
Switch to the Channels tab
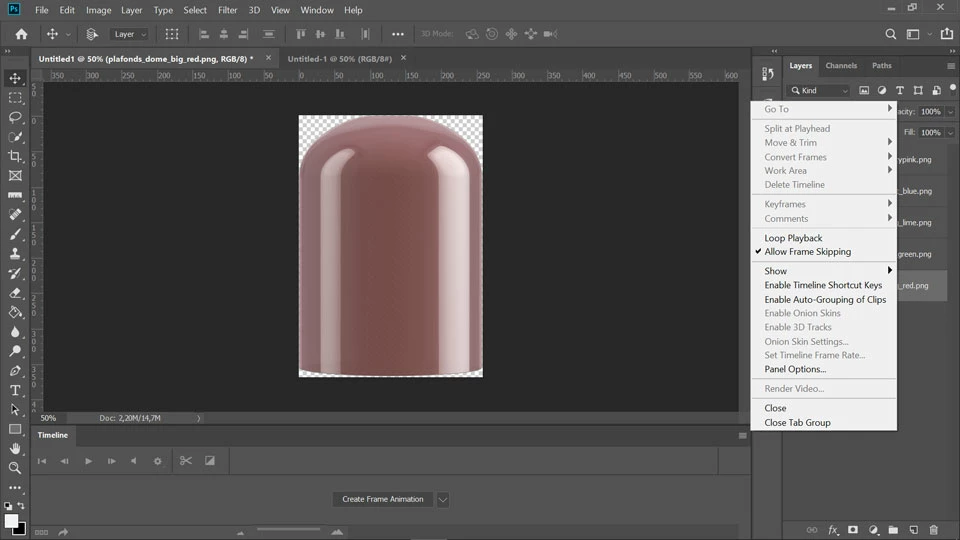tap(841, 66)
